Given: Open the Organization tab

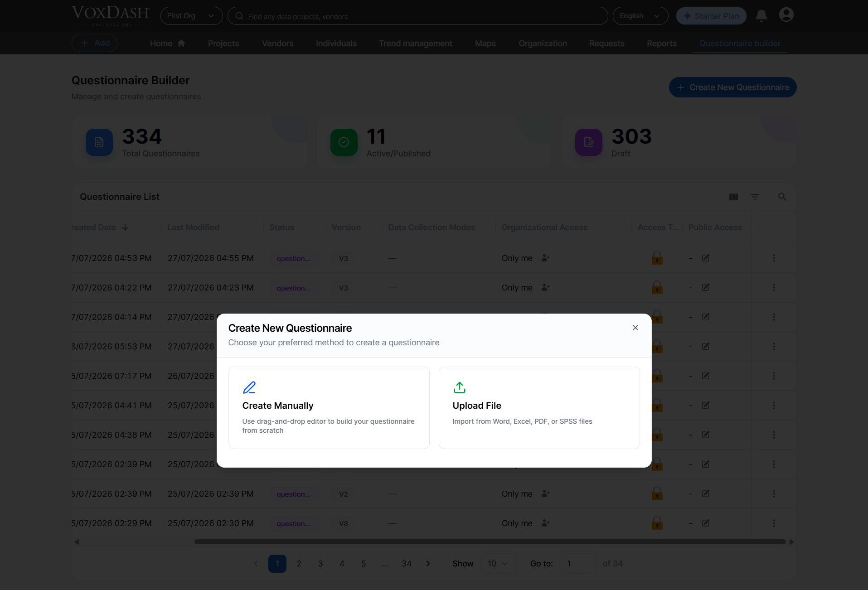Looking at the screenshot, I should (x=543, y=43).
